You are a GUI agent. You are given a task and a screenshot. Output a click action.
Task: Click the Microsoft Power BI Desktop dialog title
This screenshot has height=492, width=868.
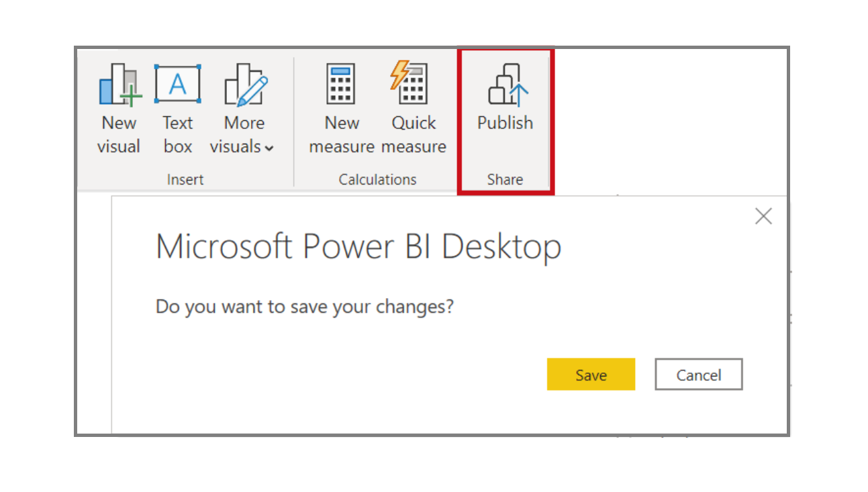tap(358, 248)
